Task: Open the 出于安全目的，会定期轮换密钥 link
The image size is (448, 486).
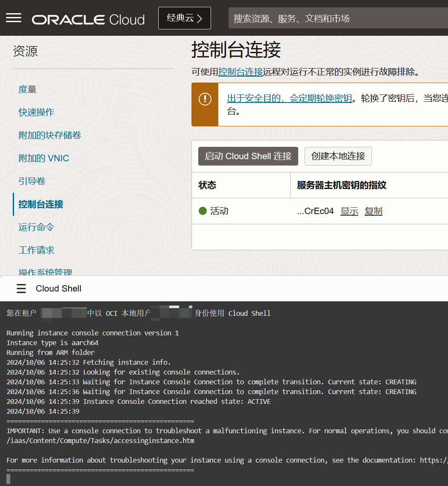Action: click(x=290, y=98)
